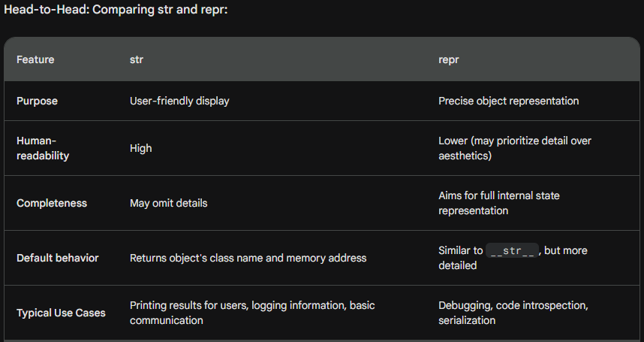This screenshot has width=644, height=342.
Task: Click the 'Purpose' row label
Action: tap(37, 101)
